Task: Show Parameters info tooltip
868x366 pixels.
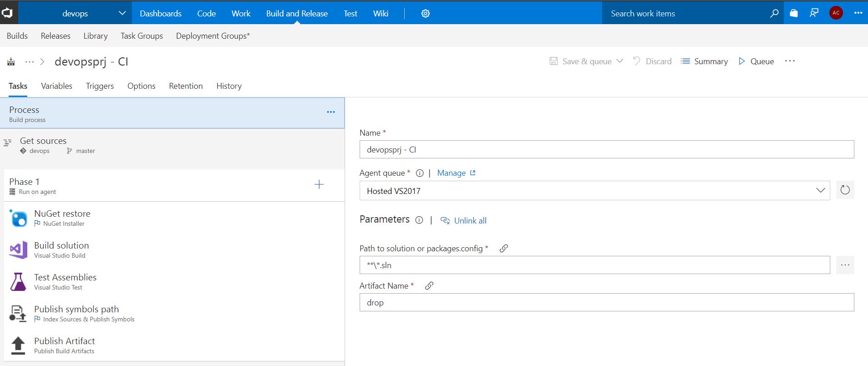Action: tap(419, 220)
